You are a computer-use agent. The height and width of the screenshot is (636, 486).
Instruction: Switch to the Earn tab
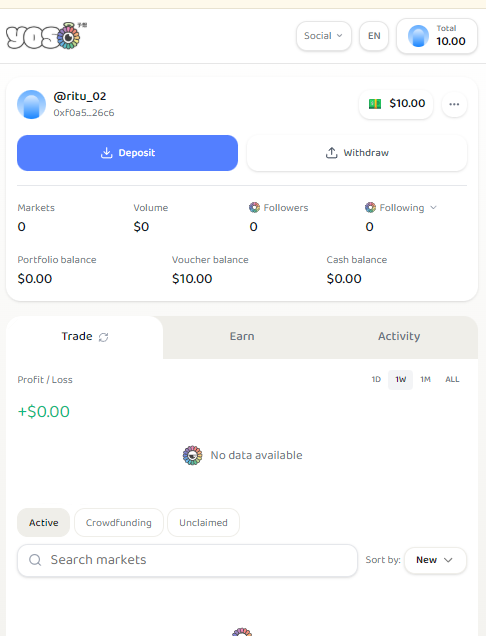242,336
